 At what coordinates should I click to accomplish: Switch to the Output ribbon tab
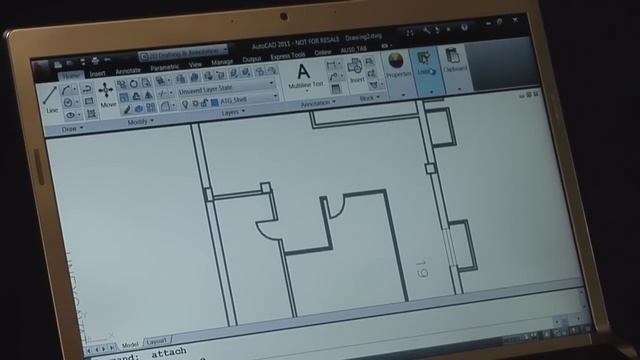(251, 60)
